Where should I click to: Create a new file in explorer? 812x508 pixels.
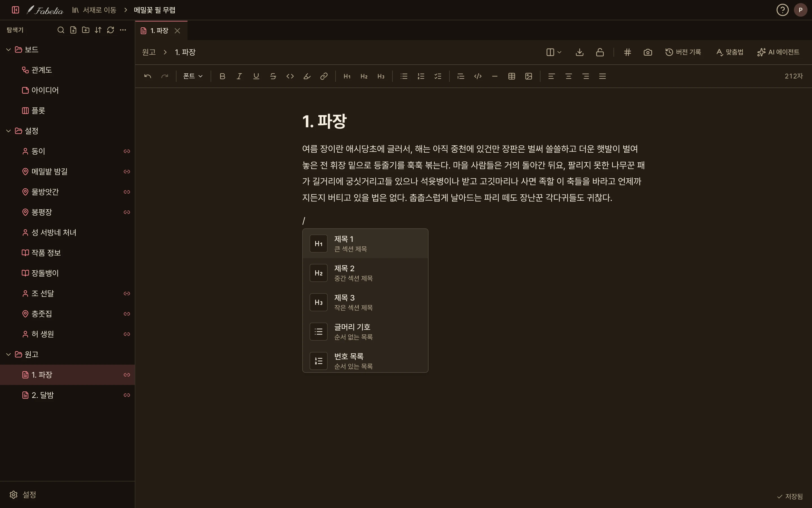73,30
